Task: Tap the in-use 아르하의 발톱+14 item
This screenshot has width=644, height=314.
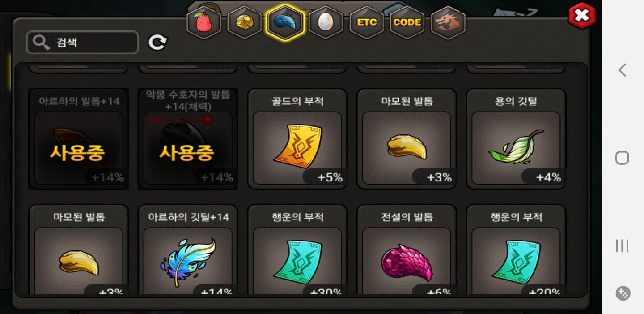Action: coord(79,139)
